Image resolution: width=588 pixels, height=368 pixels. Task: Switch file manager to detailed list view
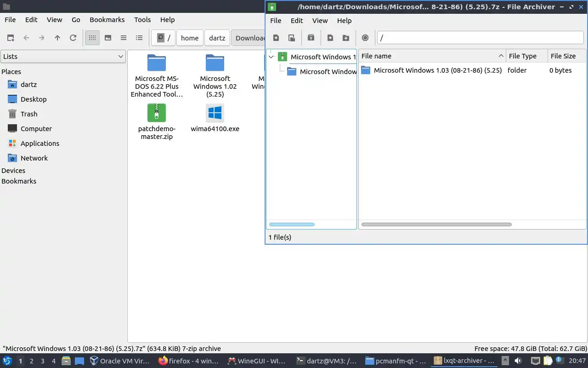coord(139,38)
